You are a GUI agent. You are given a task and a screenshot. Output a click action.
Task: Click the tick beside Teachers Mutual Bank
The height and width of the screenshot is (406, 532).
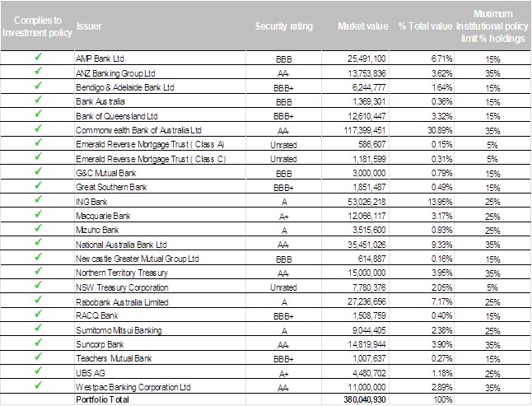click(x=38, y=357)
